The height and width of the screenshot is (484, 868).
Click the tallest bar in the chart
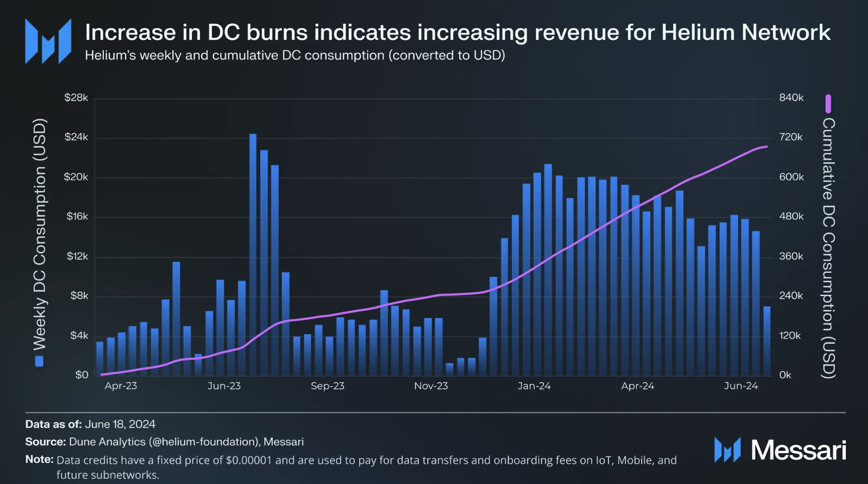pyautogui.click(x=253, y=254)
